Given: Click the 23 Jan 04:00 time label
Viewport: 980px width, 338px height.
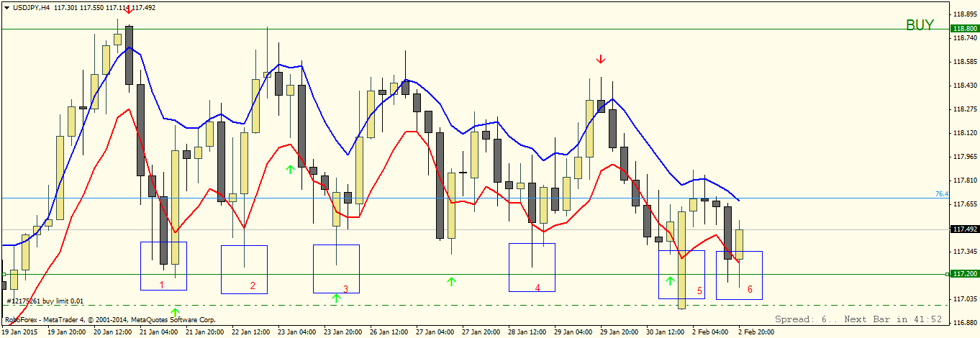Looking at the screenshot, I should point(298,332).
